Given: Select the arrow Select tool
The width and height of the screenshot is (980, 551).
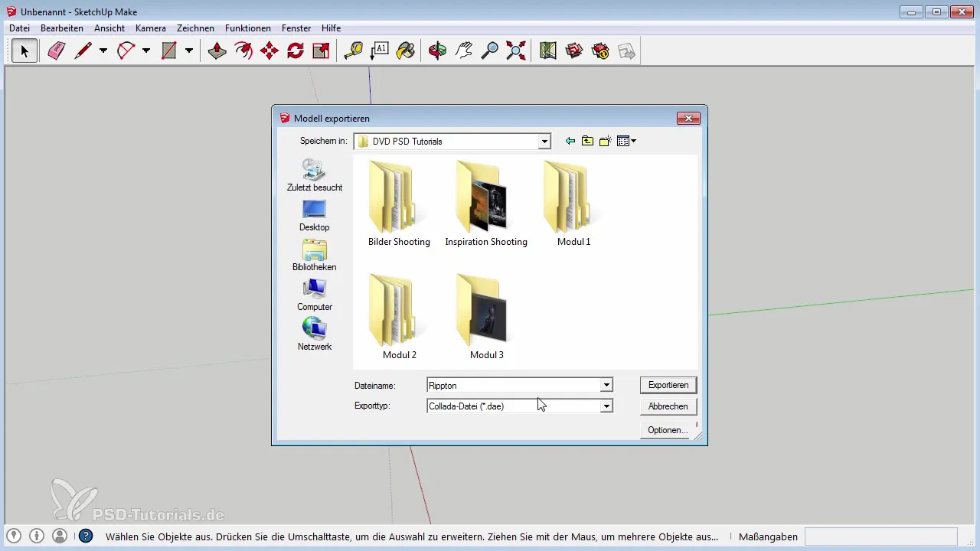Looking at the screenshot, I should pyautogui.click(x=24, y=51).
